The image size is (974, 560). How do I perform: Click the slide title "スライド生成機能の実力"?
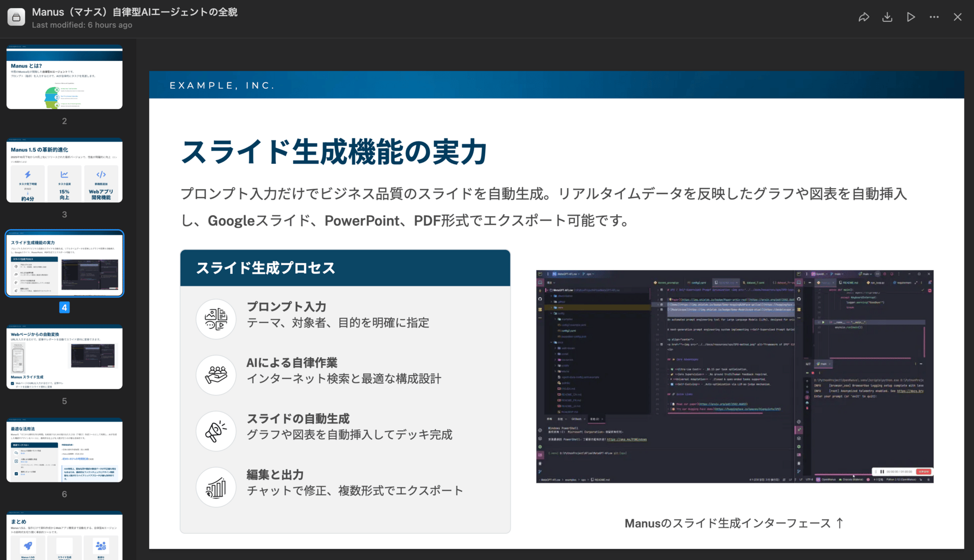[334, 152]
